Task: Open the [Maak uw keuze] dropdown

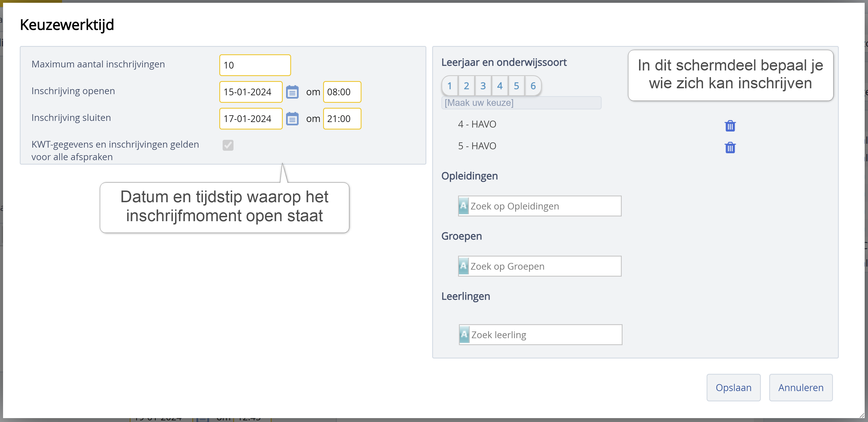Action: (x=521, y=103)
